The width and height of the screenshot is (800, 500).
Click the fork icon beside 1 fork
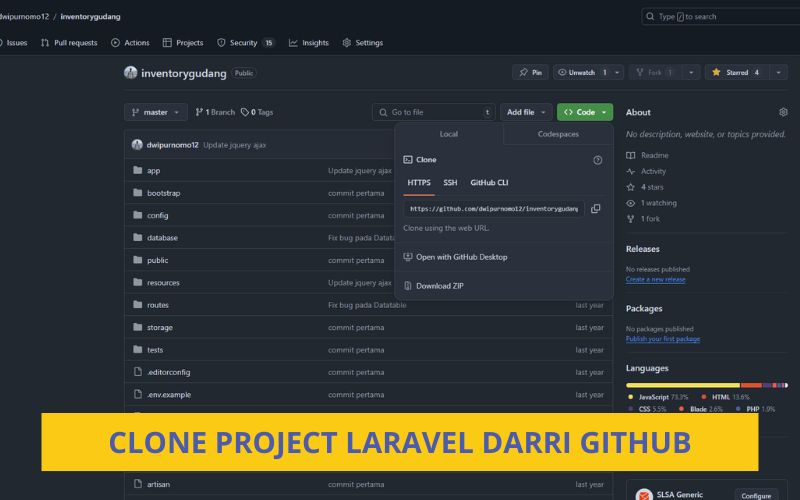631,218
